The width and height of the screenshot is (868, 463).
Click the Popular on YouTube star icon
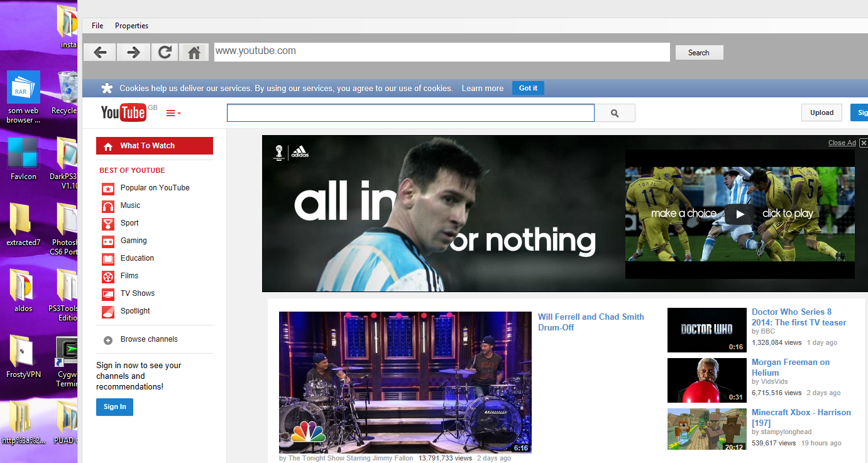coord(108,188)
